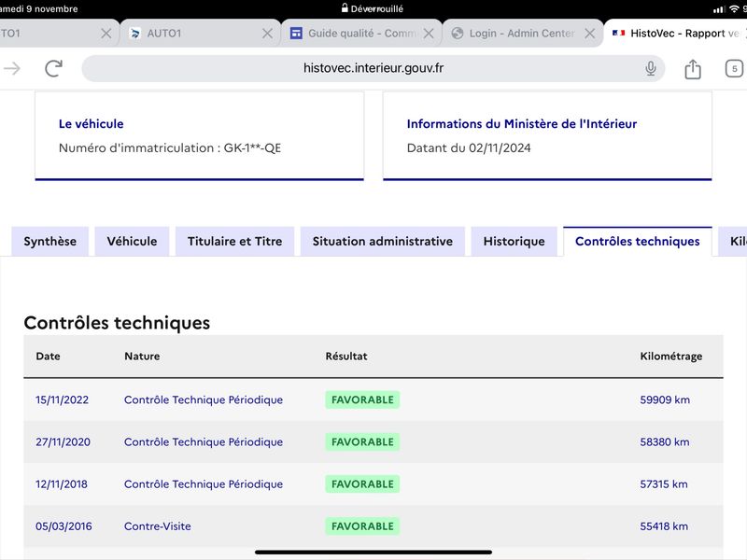Tap the home indicator bar at the bottom

(x=373, y=553)
